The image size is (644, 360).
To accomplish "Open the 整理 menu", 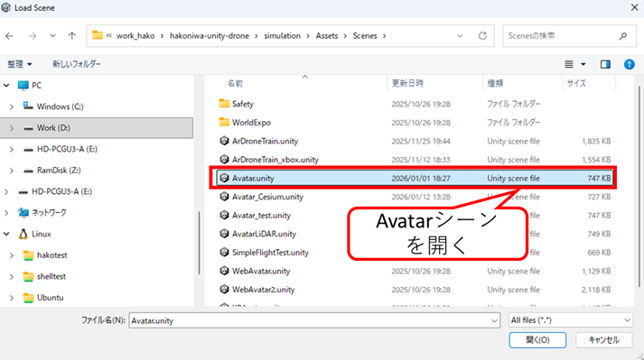I will (x=19, y=64).
